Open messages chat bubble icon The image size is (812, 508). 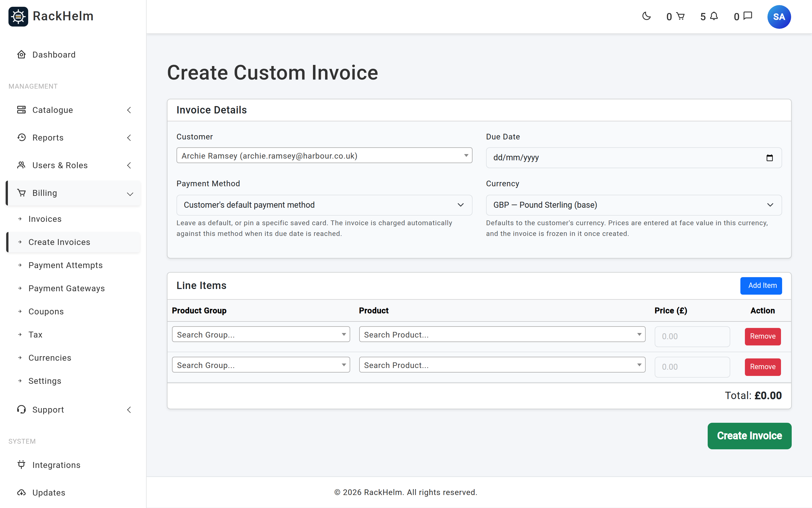(748, 16)
